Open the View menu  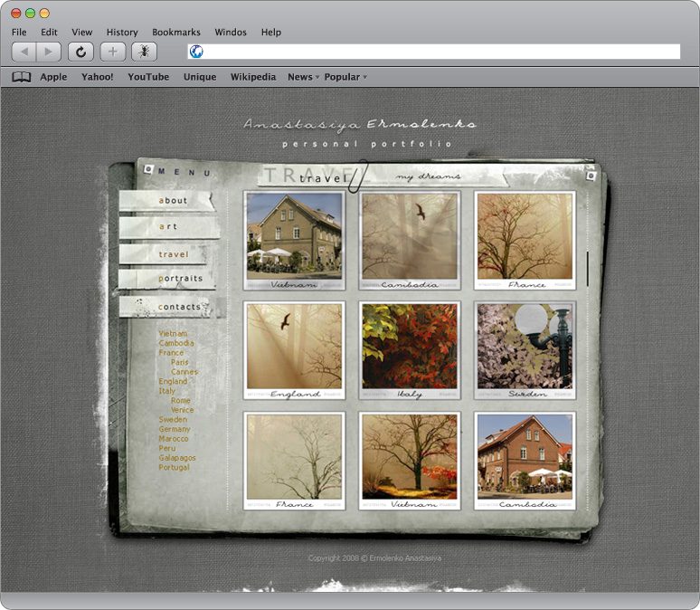82,33
